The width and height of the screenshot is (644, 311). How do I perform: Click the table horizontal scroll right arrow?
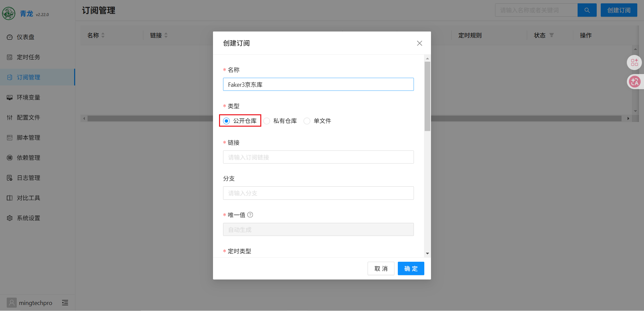(628, 118)
